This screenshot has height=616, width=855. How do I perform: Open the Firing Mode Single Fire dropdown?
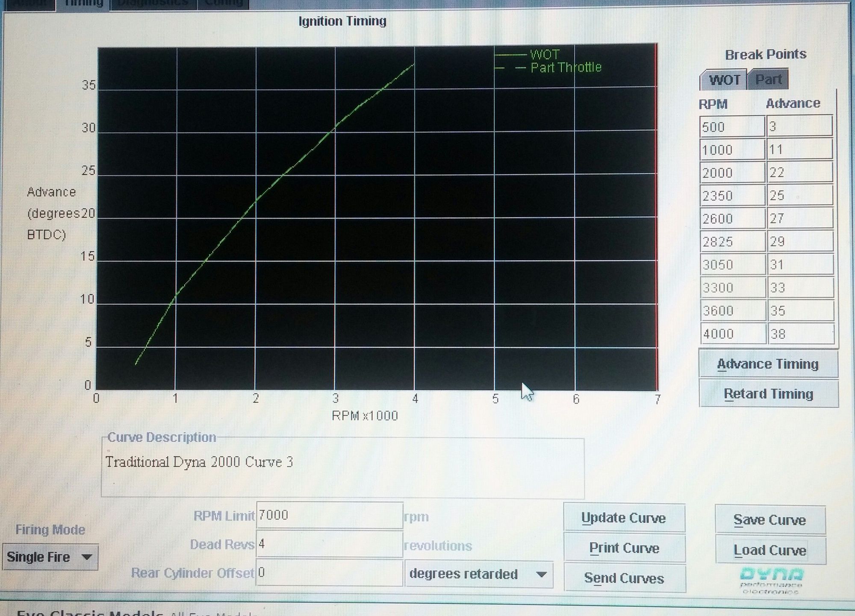pos(50,557)
